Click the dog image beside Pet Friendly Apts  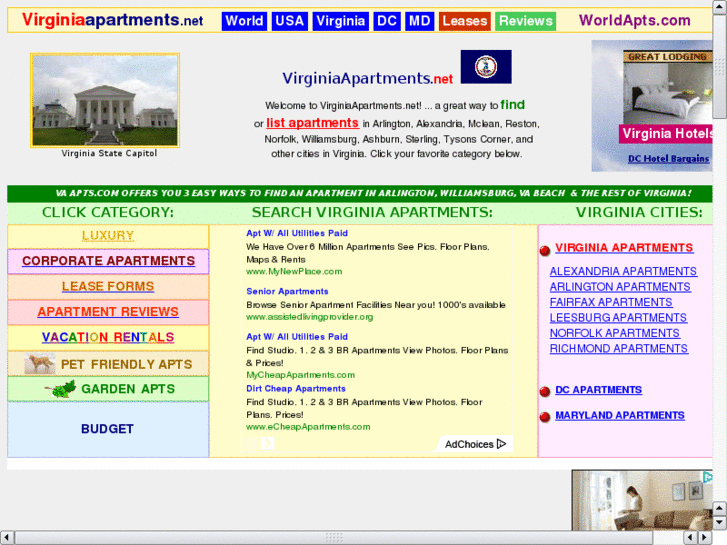(x=40, y=364)
